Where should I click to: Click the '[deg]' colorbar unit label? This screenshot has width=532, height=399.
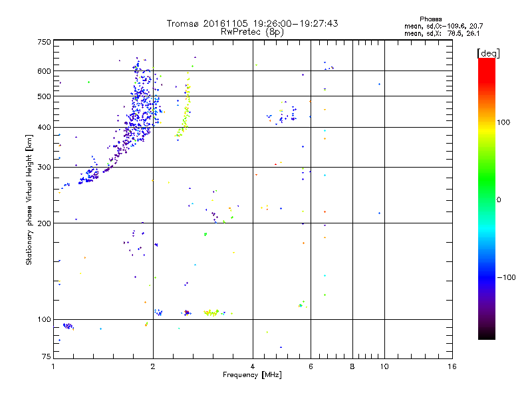coord(488,53)
